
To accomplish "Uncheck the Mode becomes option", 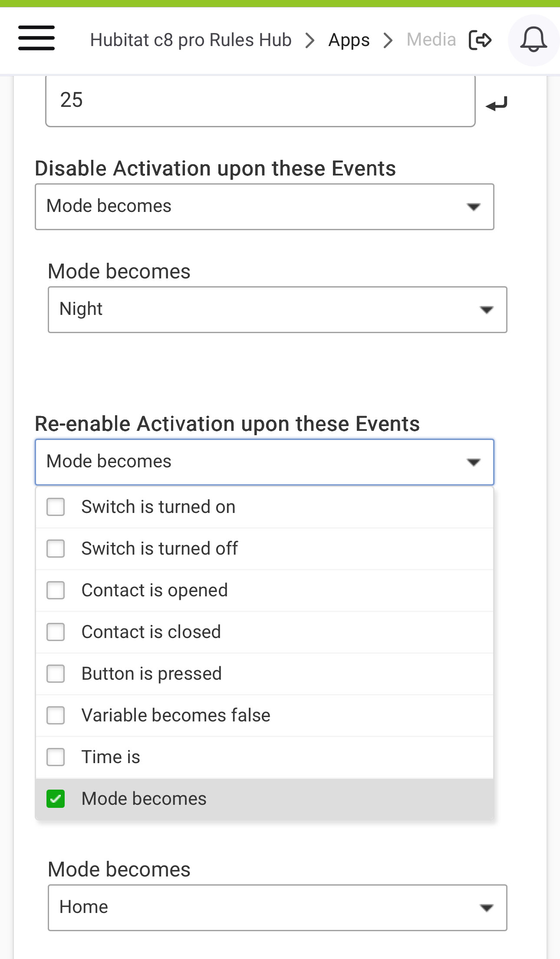I will (x=56, y=799).
